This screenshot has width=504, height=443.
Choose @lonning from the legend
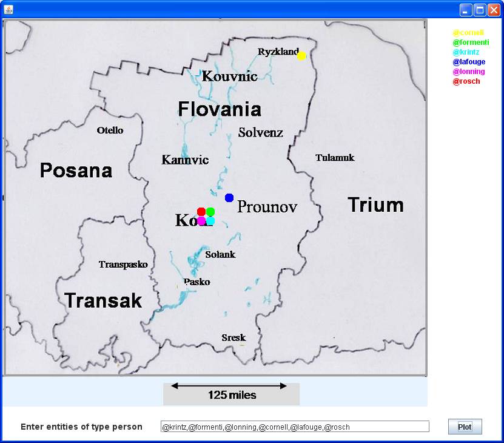469,72
